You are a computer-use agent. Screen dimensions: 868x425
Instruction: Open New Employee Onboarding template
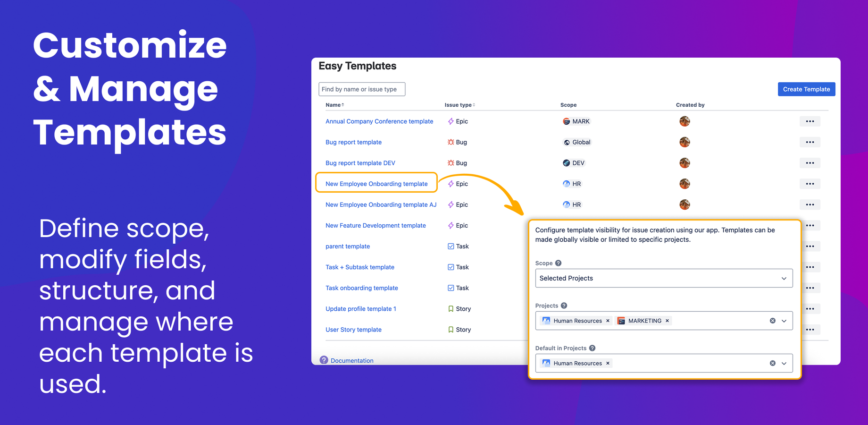(376, 184)
